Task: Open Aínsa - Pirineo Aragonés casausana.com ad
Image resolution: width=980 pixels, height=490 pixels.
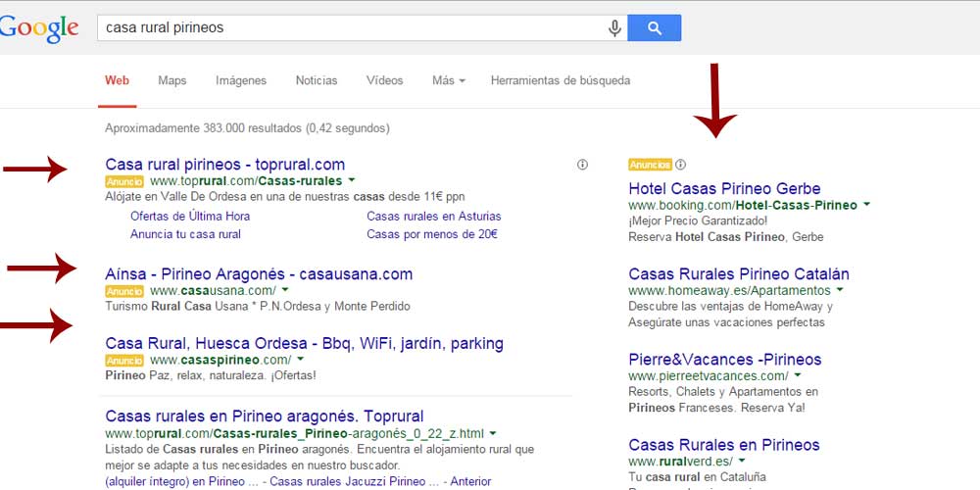Action: (x=259, y=274)
